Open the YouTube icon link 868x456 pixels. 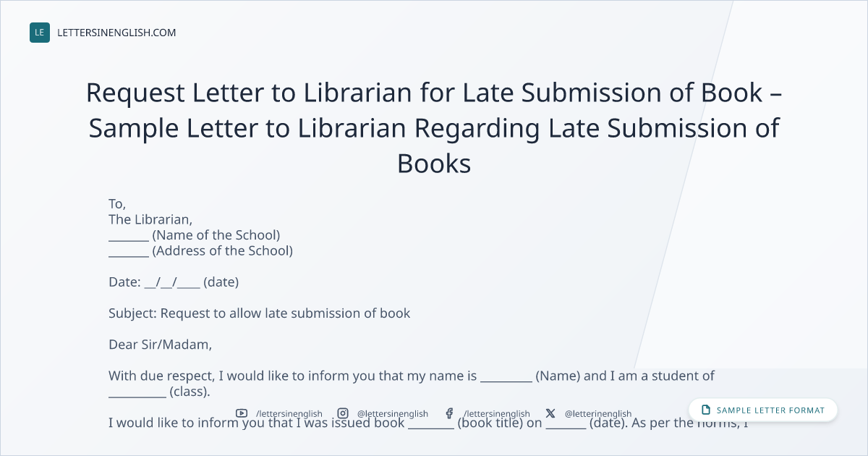pyautogui.click(x=242, y=413)
